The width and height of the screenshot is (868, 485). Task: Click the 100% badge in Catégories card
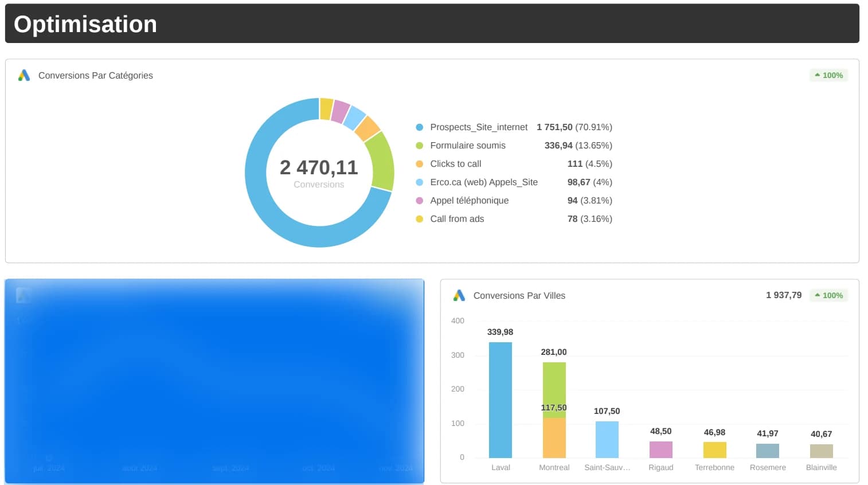point(828,75)
